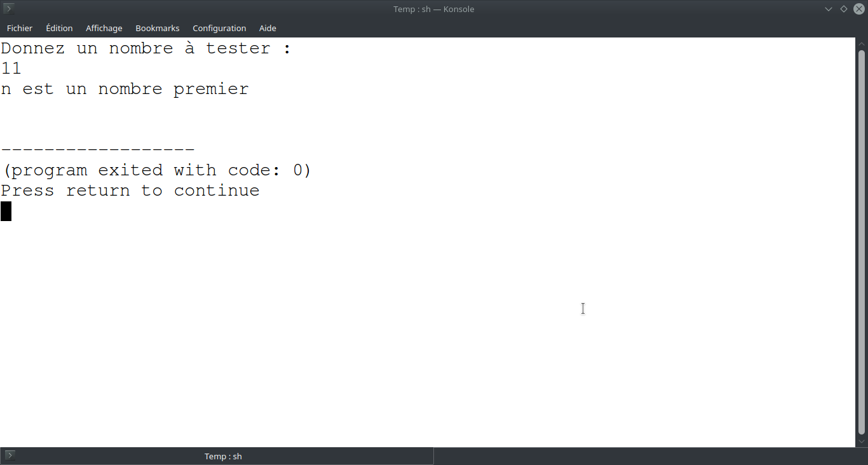This screenshot has height=465, width=868.
Task: Click the 'Press return to continue' line
Action: coord(130,191)
